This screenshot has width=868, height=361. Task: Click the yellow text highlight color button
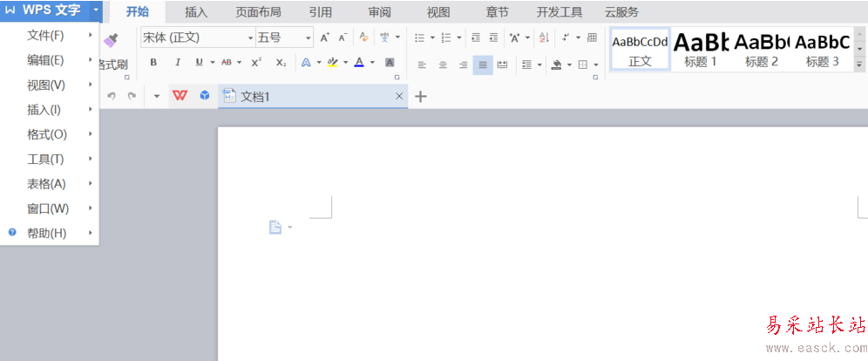[x=332, y=63]
